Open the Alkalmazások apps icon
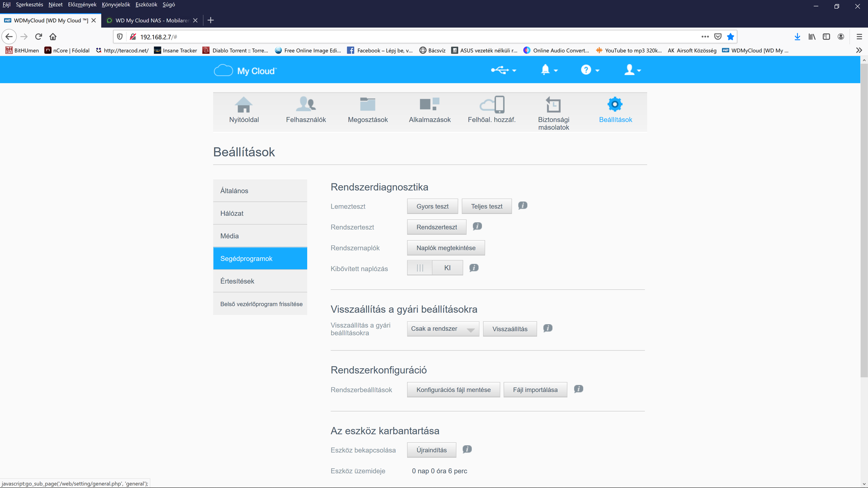This screenshot has height=488, width=868. click(430, 105)
